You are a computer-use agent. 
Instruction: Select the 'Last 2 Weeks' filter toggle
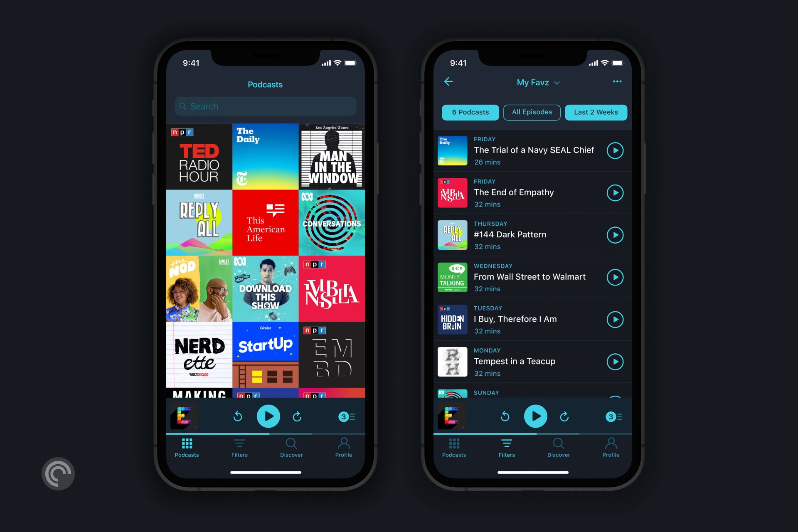pyautogui.click(x=596, y=113)
